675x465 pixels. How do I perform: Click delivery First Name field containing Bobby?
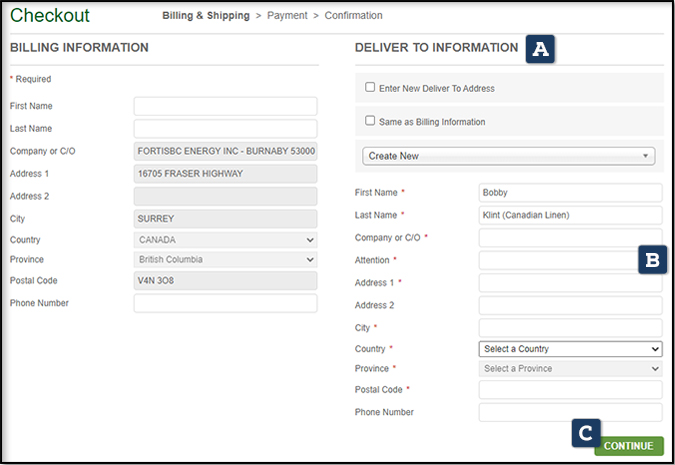click(x=570, y=193)
